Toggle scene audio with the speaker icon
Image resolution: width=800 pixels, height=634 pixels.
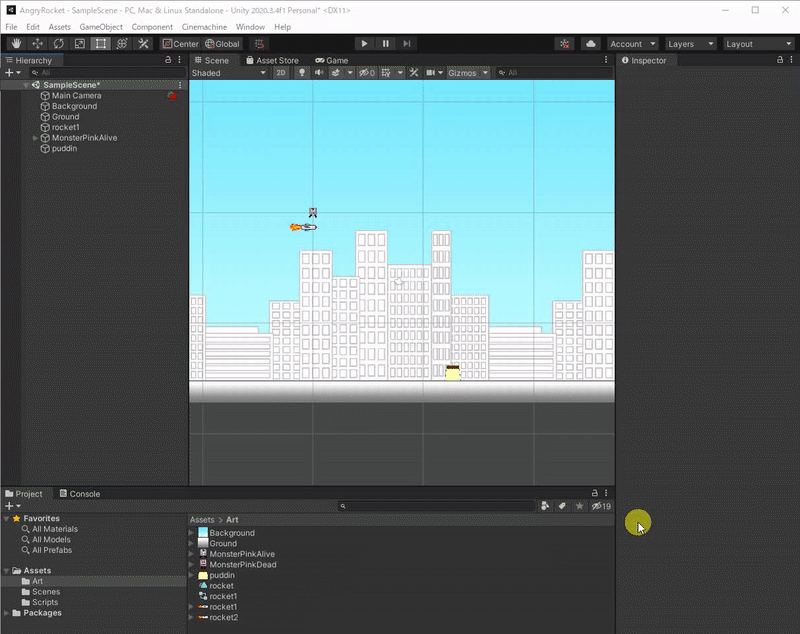click(x=319, y=73)
